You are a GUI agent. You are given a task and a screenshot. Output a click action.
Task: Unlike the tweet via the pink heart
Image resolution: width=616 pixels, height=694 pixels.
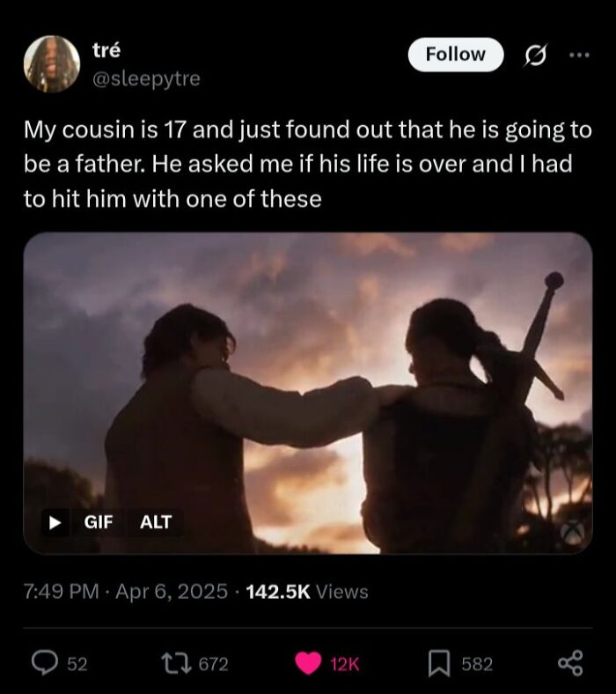click(310, 664)
